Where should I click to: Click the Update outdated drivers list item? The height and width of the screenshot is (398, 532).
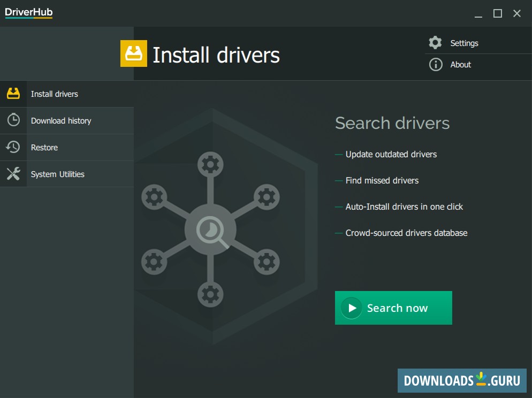tap(391, 154)
